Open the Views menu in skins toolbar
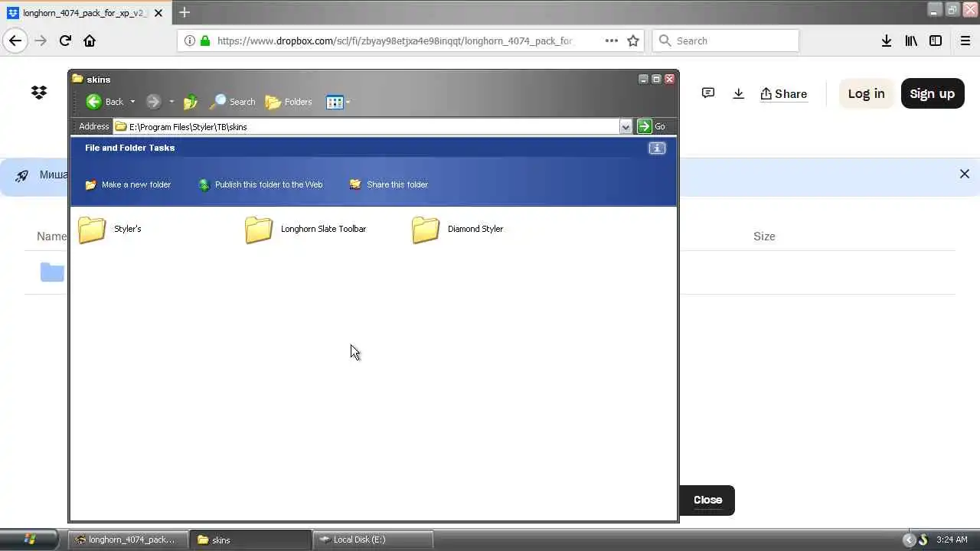The image size is (980, 551). [338, 102]
